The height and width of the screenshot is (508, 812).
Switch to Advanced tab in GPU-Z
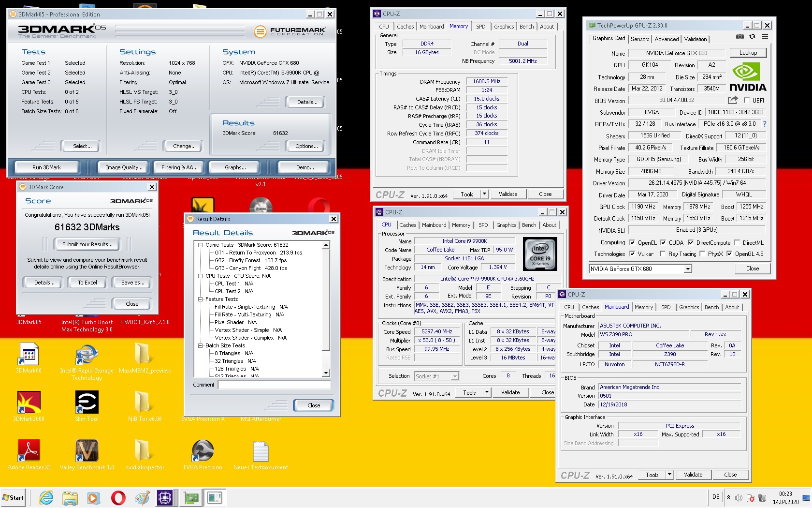pyautogui.click(x=667, y=39)
